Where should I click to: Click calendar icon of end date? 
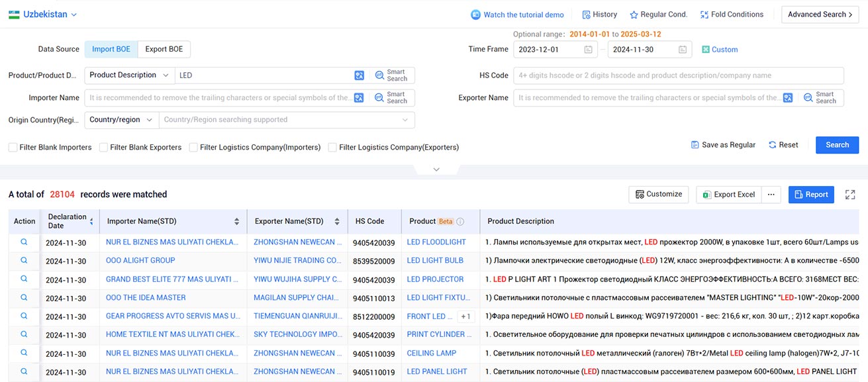[682, 50]
